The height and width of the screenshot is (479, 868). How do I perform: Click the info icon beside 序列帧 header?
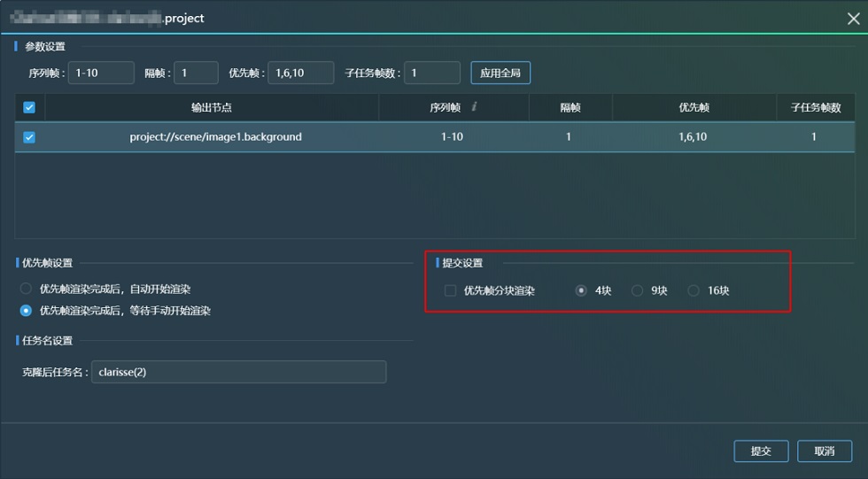[x=475, y=107]
